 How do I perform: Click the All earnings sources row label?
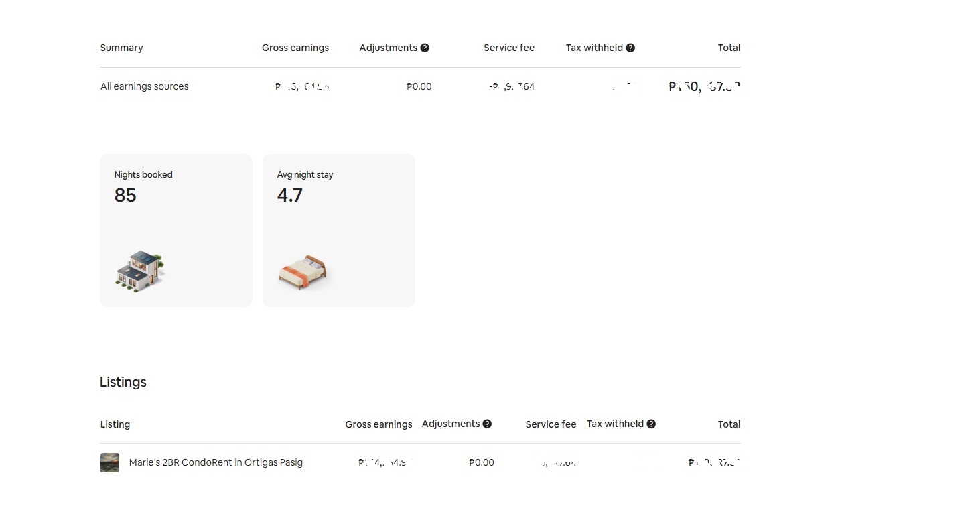click(145, 86)
